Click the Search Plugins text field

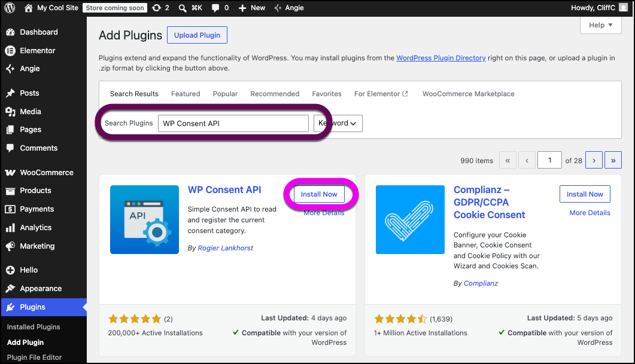(233, 123)
